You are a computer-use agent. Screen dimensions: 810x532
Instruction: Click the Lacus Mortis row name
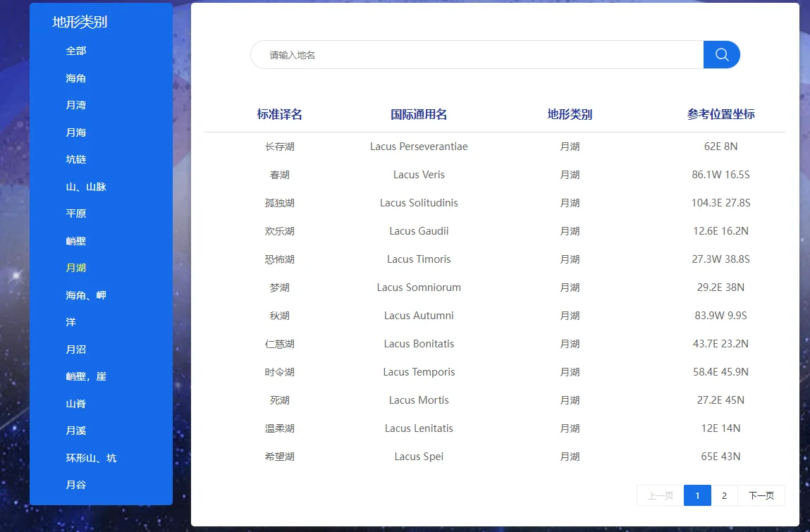(x=419, y=400)
